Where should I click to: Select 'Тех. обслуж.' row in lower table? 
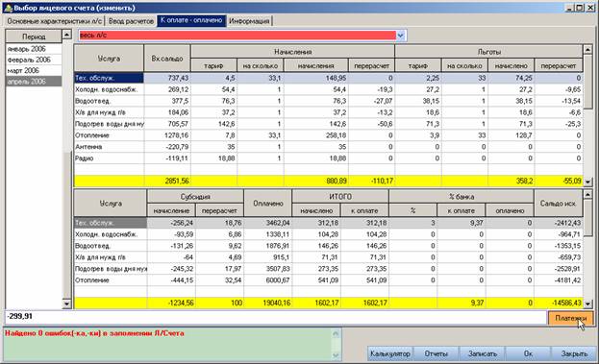pos(329,223)
